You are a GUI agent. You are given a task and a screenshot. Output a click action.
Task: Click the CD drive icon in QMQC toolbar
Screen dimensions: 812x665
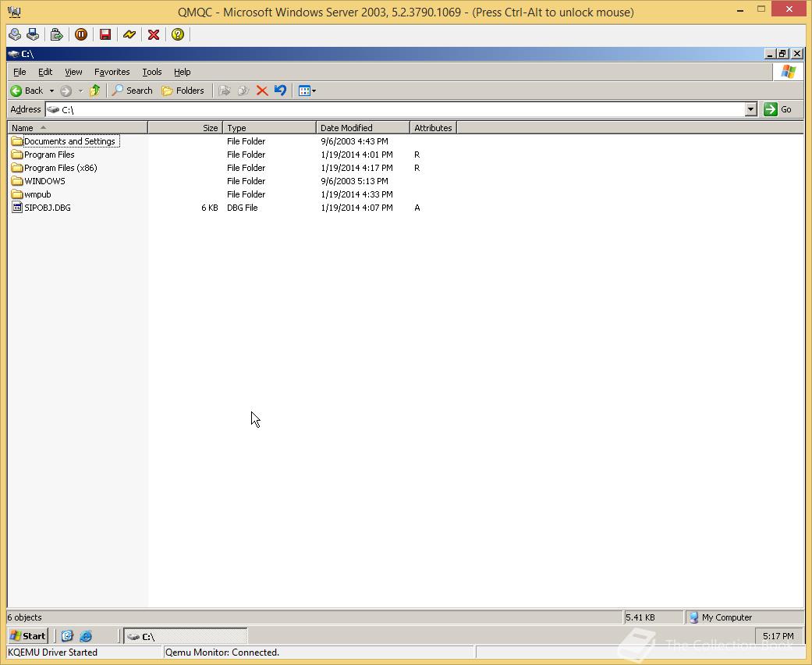[15, 34]
